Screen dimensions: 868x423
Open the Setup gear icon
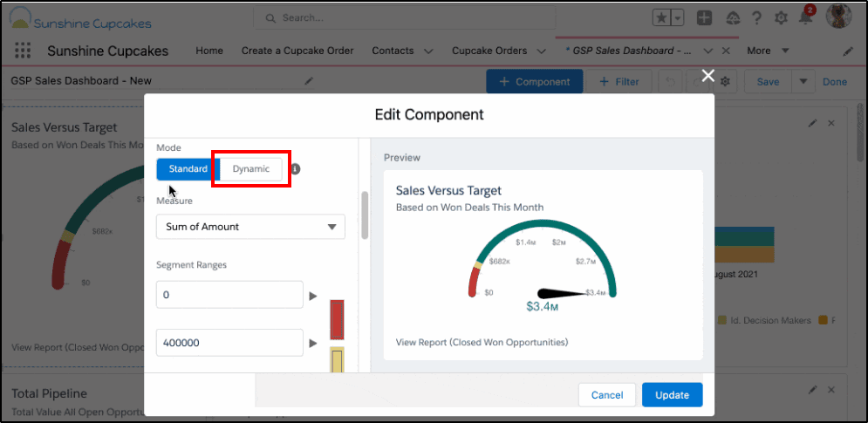pyautogui.click(x=781, y=18)
